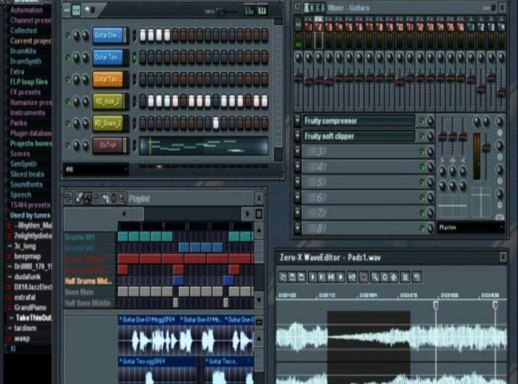Toggle the last step of RD_Kick_2 channel
This screenshot has height=384, width=518.
pyautogui.click(x=264, y=101)
